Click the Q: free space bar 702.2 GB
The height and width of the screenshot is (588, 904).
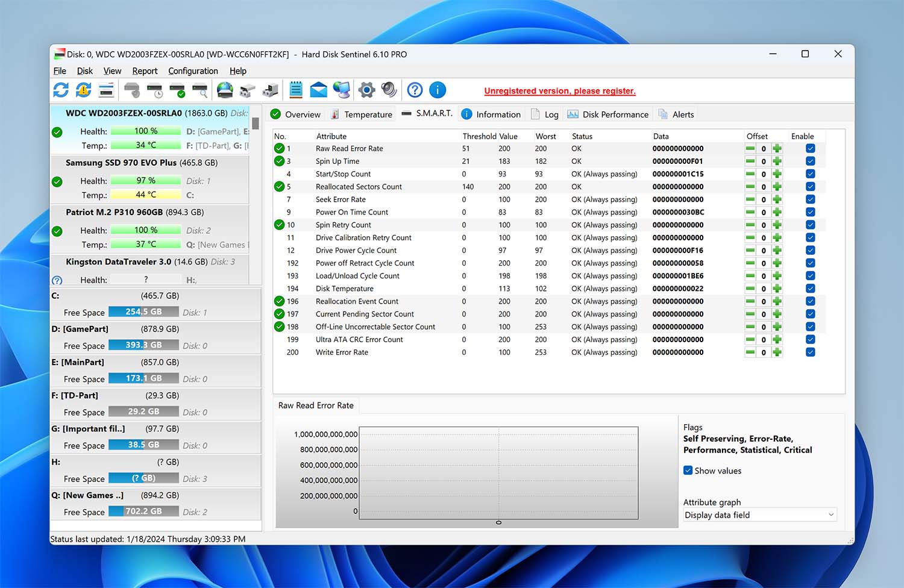click(143, 511)
